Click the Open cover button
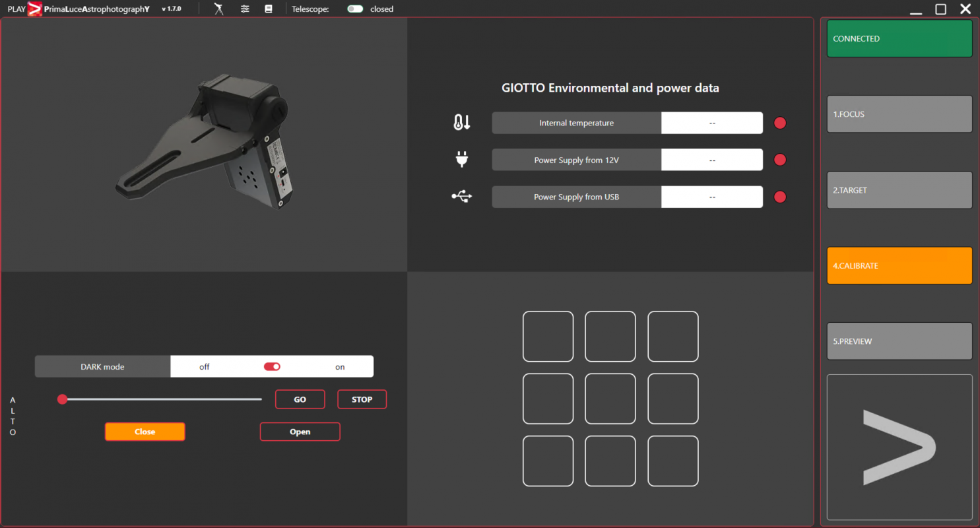Viewport: 980px width, 528px height. 300,432
